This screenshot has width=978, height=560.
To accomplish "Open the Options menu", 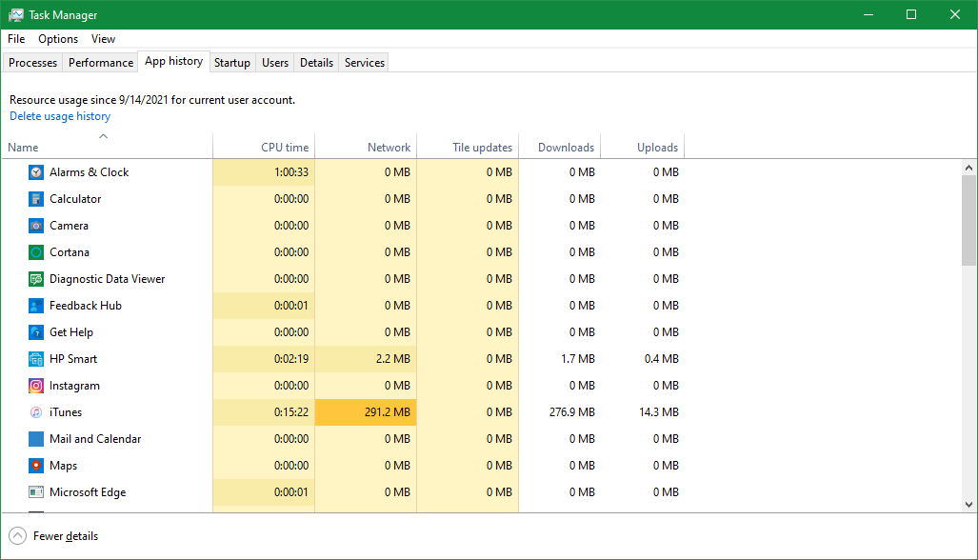I will point(57,39).
